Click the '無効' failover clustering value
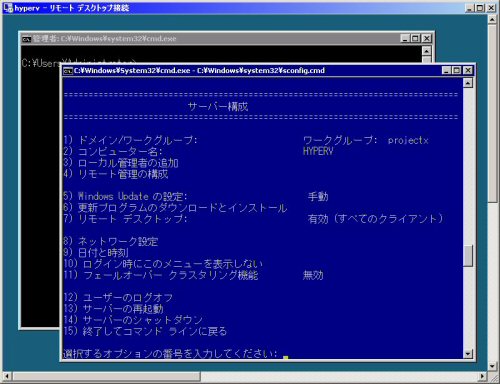The image size is (500, 384). 313,275
